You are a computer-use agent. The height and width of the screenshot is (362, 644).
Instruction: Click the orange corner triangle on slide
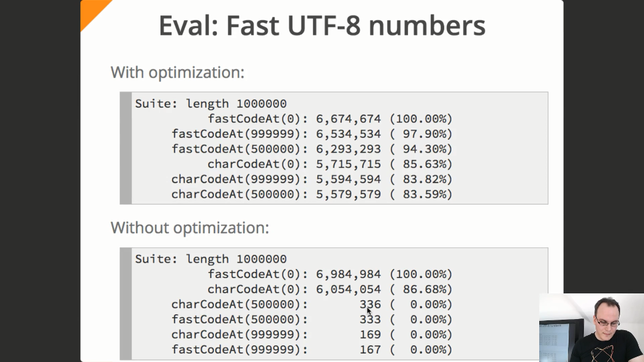pyautogui.click(x=93, y=12)
